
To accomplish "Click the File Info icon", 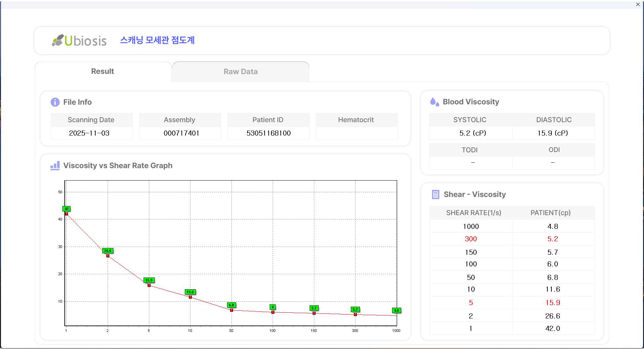I will [x=55, y=102].
